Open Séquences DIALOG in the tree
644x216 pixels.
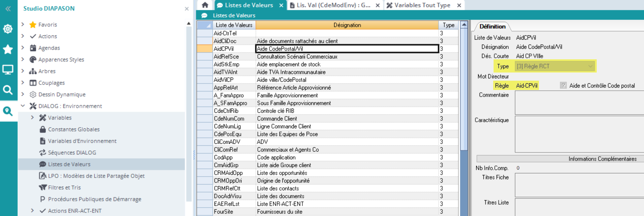pyautogui.click(x=72, y=152)
